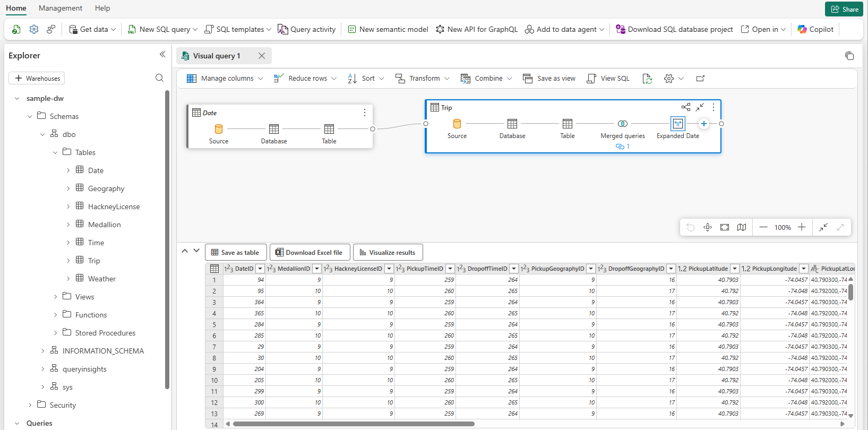
Task: Click Save as table
Action: pyautogui.click(x=235, y=252)
